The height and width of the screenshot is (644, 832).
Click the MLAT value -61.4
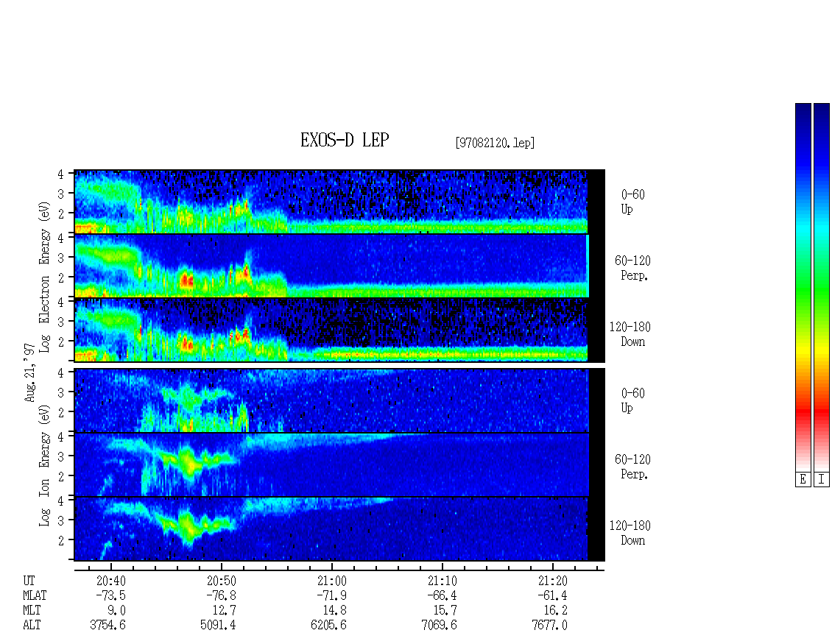552,595
